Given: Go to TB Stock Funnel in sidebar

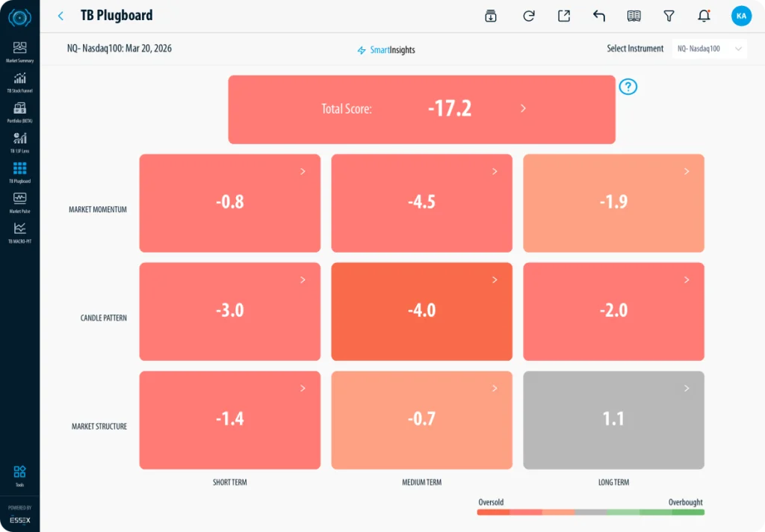Looking at the screenshot, I should [19, 81].
